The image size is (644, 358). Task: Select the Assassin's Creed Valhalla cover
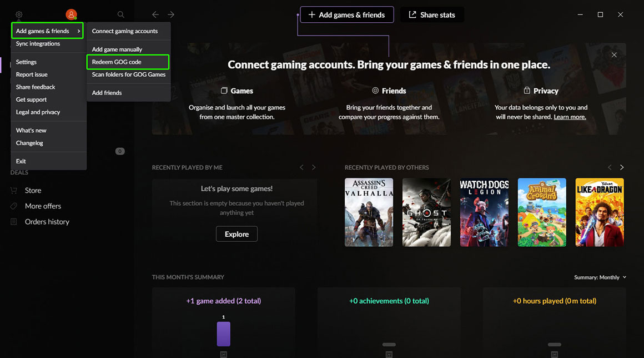[369, 212]
